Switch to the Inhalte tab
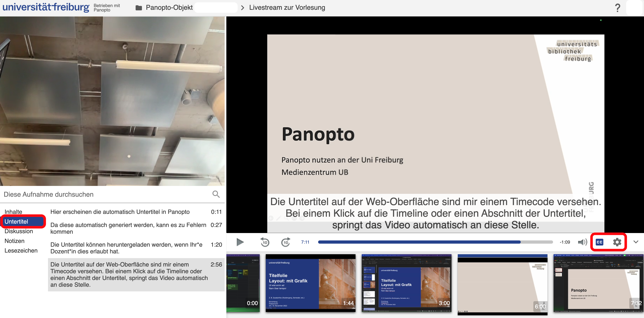The image size is (644, 318). [13, 212]
